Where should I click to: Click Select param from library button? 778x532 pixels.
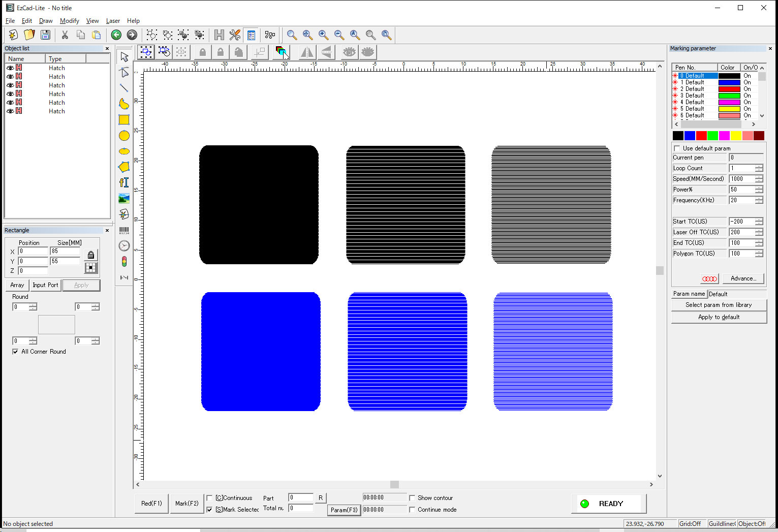(x=719, y=305)
